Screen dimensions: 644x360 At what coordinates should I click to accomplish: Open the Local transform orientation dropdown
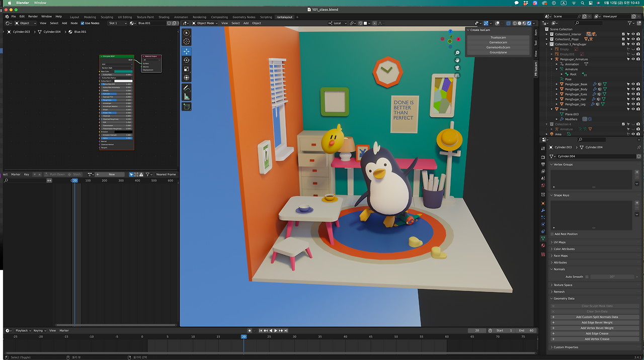tap(337, 23)
